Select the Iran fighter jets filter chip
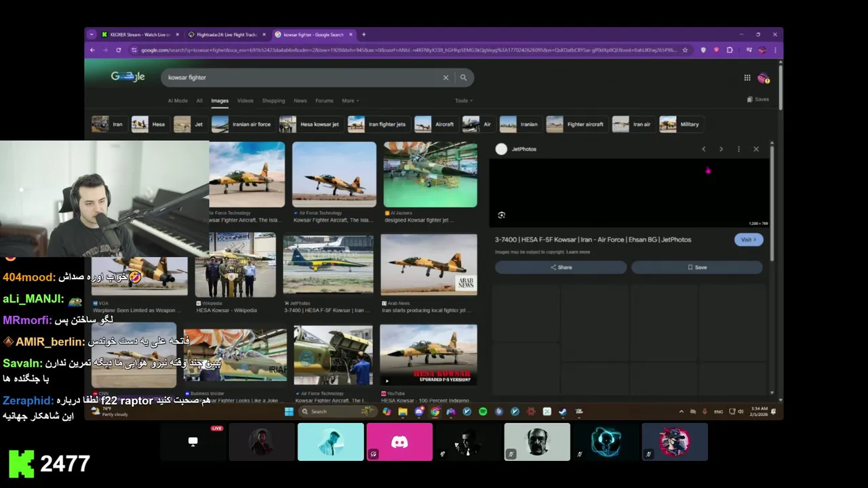Screen dimensions: 868x488 378,124
